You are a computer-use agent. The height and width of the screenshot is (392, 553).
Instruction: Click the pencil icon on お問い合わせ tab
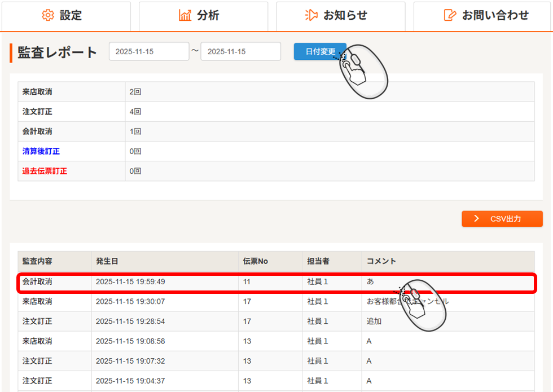pyautogui.click(x=450, y=15)
